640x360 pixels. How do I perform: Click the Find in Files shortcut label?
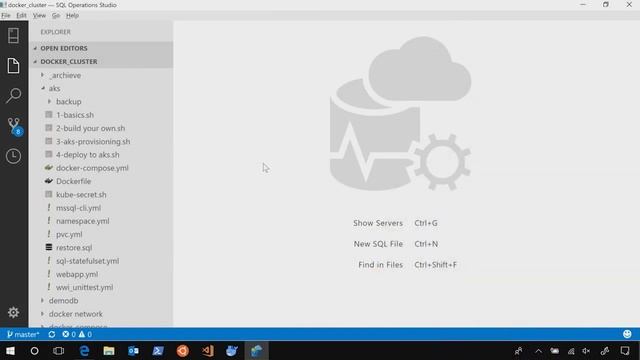380,264
